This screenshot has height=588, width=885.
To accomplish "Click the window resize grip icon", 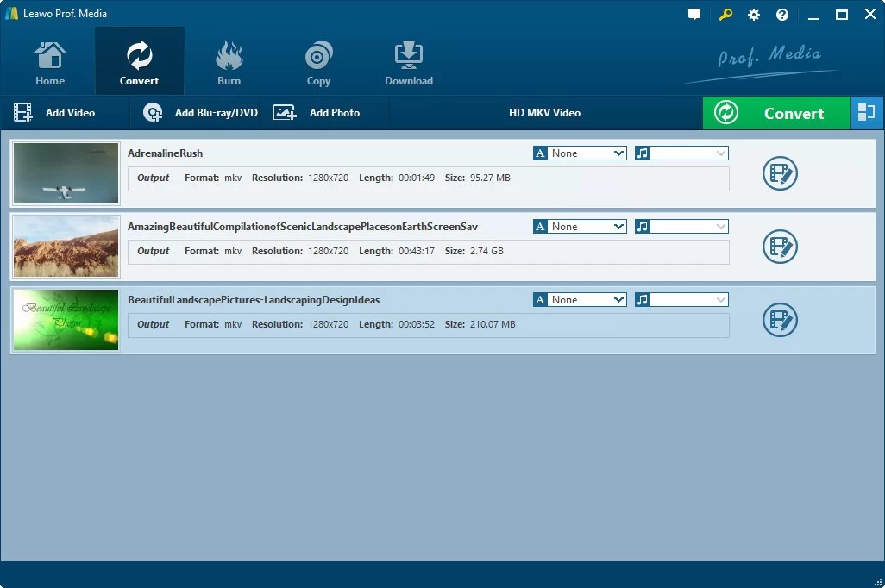I will tap(877, 582).
